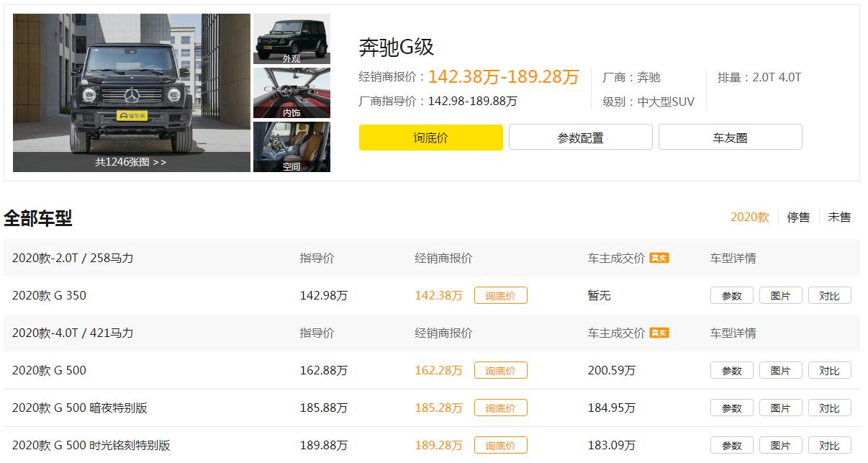Open the main Mercedes G-Class front photo

click(x=132, y=92)
